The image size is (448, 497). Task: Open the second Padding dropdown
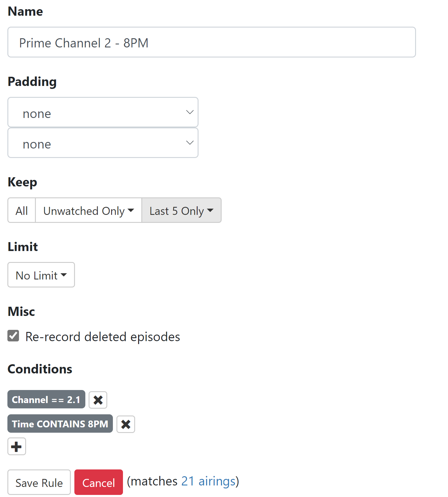pos(103,143)
